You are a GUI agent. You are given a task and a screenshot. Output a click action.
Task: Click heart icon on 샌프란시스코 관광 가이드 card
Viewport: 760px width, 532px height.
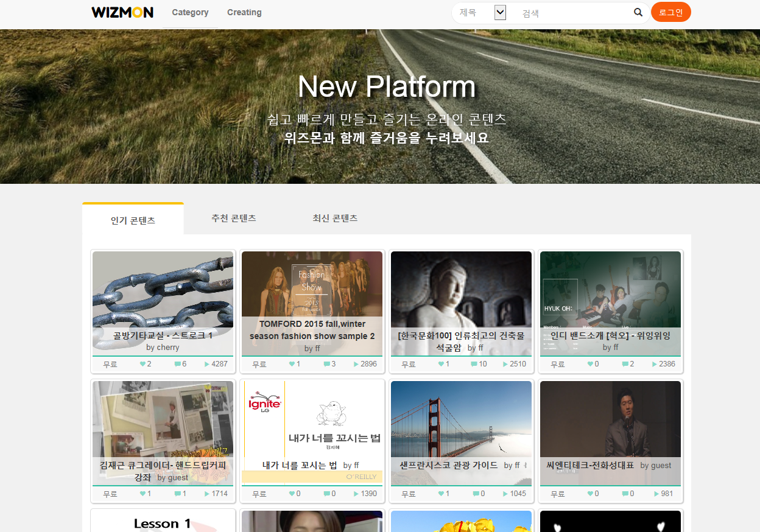click(x=442, y=494)
